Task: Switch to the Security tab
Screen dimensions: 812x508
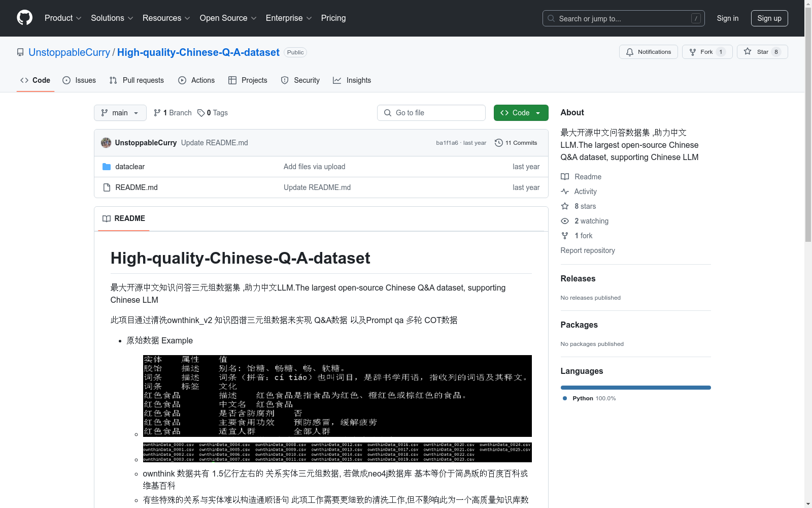Action: pos(300,80)
